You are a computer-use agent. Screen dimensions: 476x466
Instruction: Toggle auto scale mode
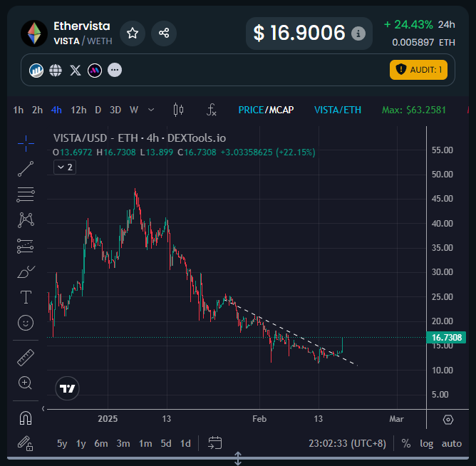451,443
